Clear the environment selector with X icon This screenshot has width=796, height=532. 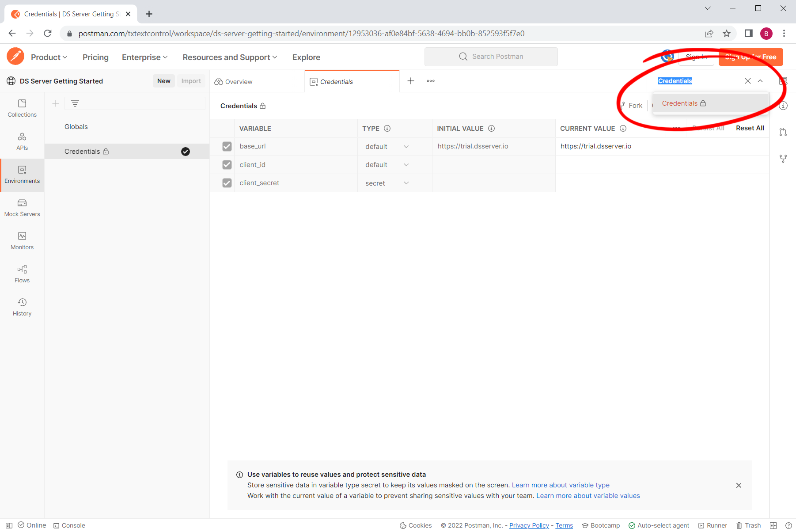[x=748, y=81]
